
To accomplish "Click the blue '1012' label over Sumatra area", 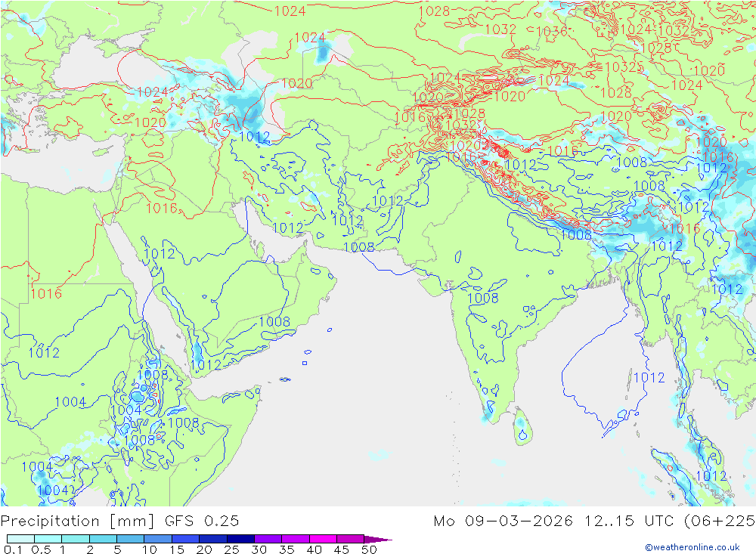I will click(711, 476).
